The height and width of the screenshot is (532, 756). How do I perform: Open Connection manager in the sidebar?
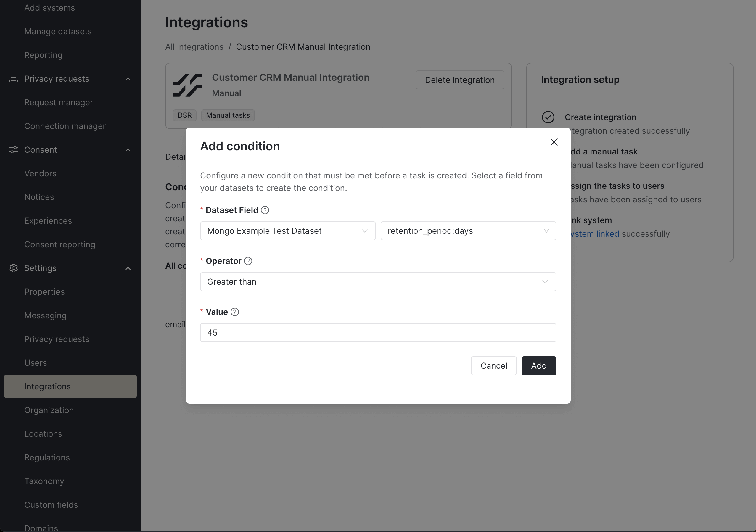(65, 126)
